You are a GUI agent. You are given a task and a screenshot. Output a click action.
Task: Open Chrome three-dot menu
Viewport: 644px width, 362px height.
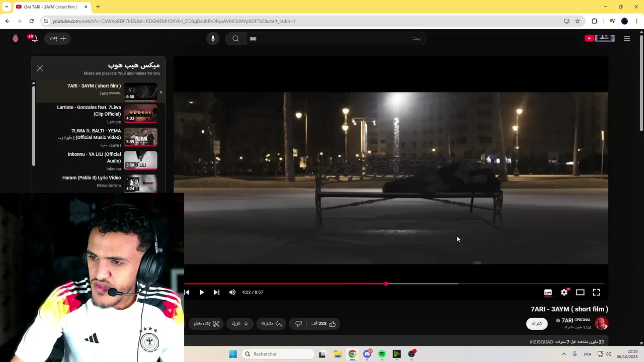click(637, 21)
